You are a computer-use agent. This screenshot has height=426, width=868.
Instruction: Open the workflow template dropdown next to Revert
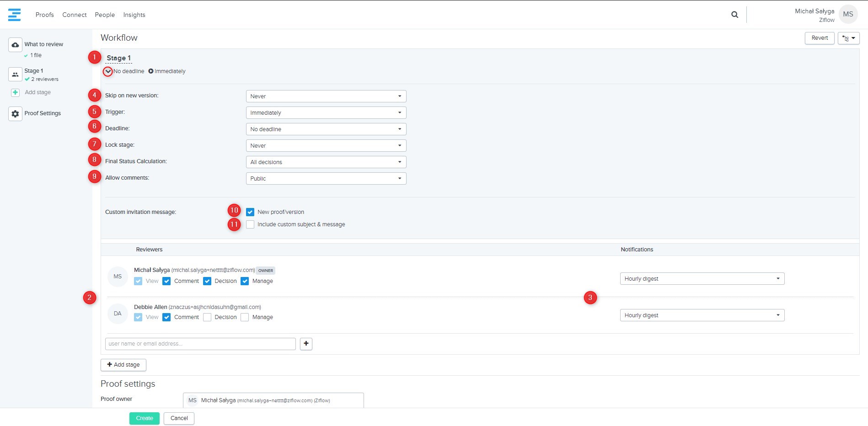click(x=848, y=38)
